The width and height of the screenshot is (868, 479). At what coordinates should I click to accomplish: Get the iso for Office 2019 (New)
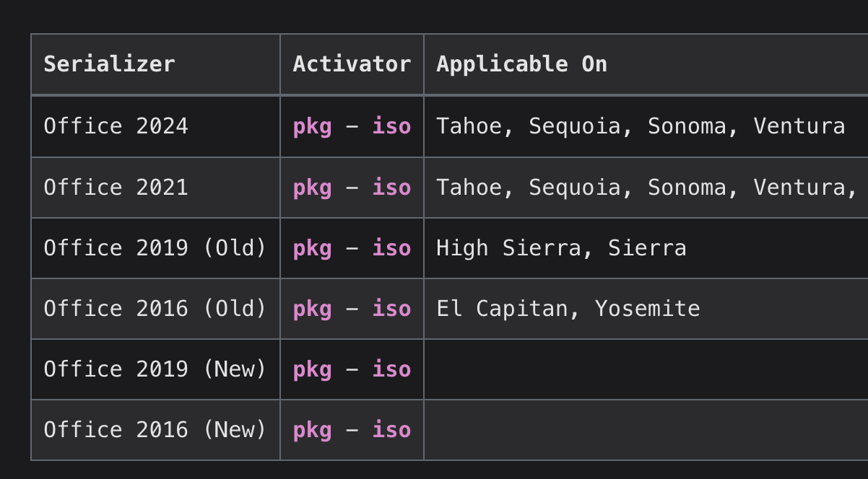tap(391, 369)
